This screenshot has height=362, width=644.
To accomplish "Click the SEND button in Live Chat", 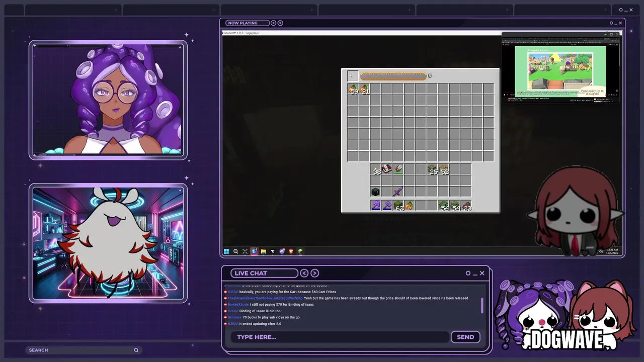I will 465,337.
